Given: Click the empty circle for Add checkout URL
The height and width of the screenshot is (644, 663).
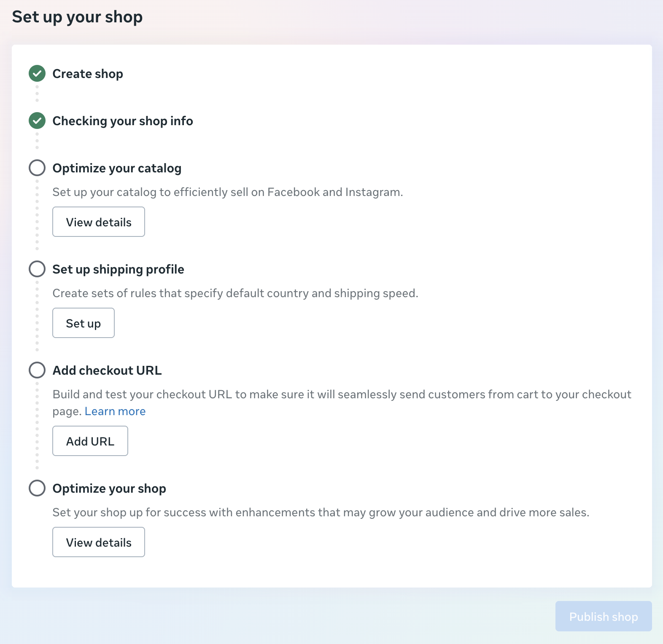Looking at the screenshot, I should pyautogui.click(x=37, y=370).
